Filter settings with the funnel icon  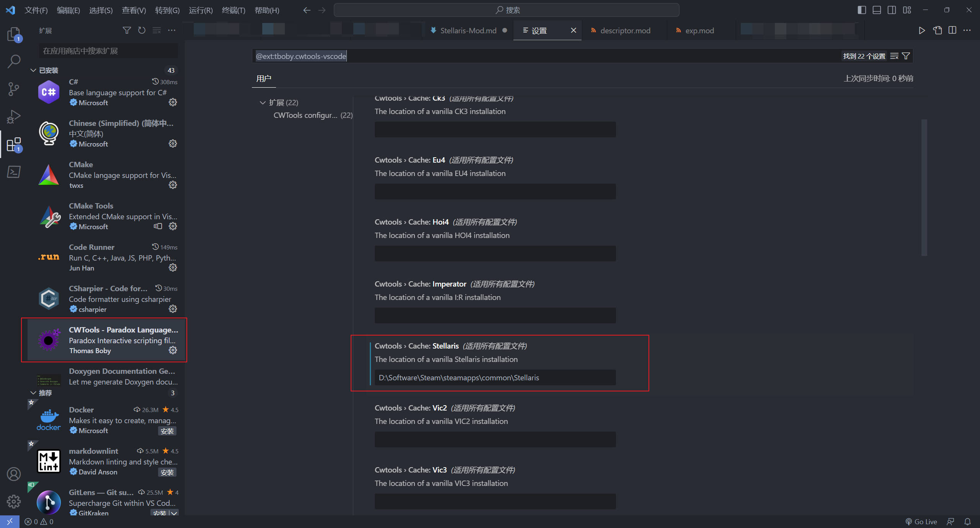(x=906, y=56)
